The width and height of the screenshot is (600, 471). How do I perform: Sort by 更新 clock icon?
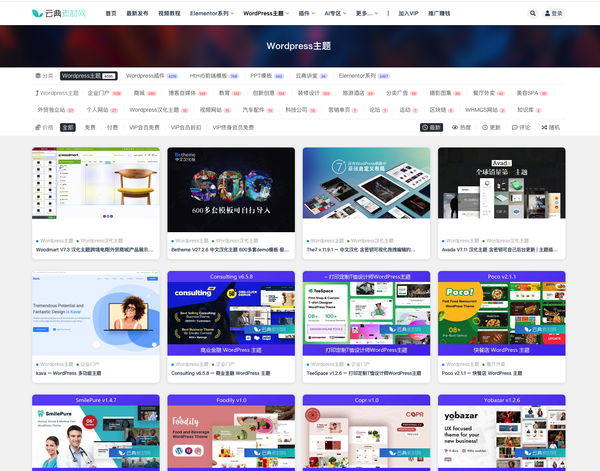[491, 127]
